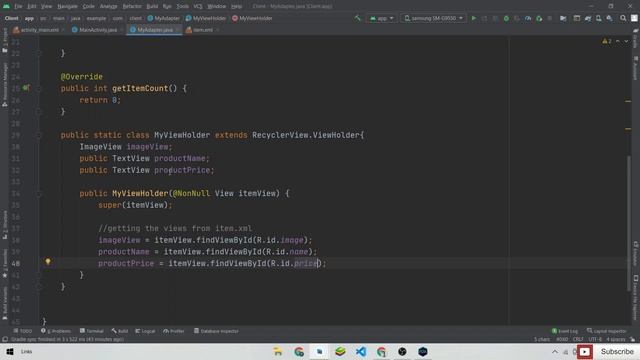Open Search Everywhere magnifier icon
The height and width of the screenshot is (360, 640).
tap(623, 18)
